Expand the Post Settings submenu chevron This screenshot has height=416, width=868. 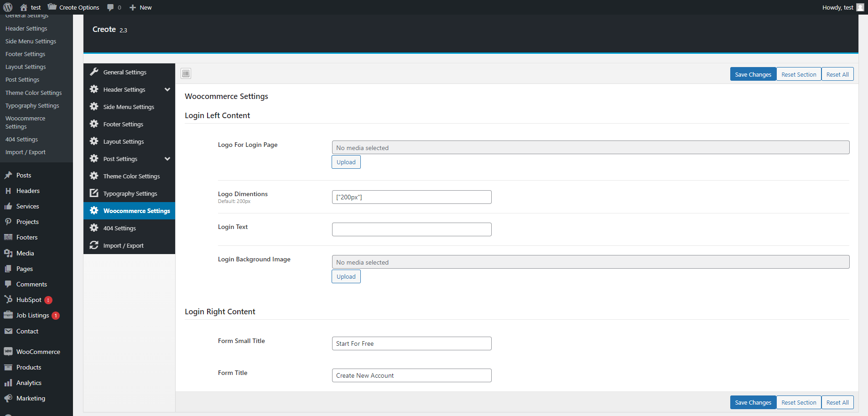coord(167,159)
